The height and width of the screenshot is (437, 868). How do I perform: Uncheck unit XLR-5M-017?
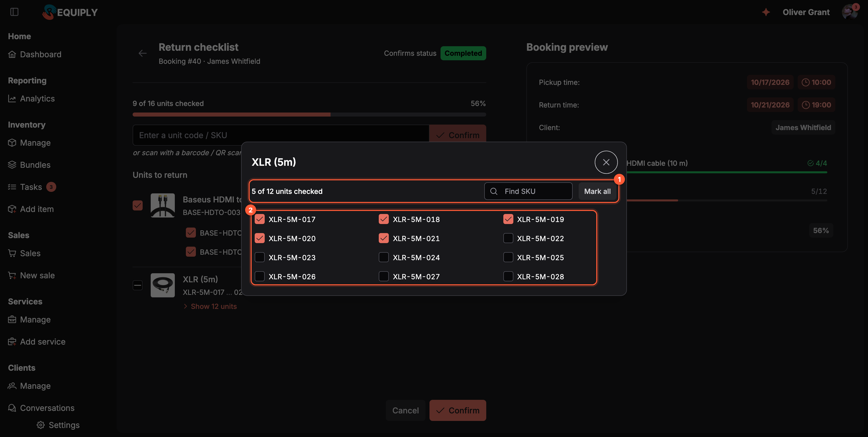[259, 219]
